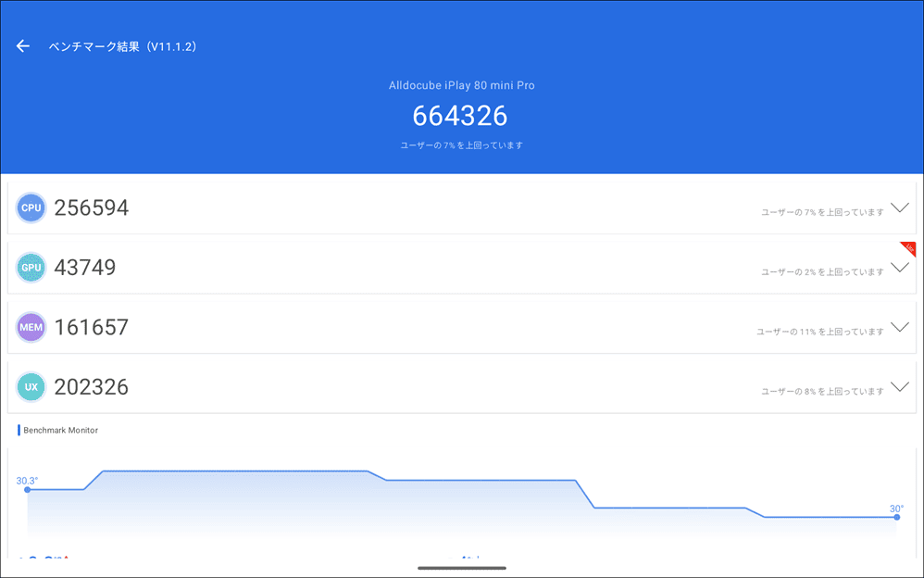Tap the GPU score icon

[31, 267]
